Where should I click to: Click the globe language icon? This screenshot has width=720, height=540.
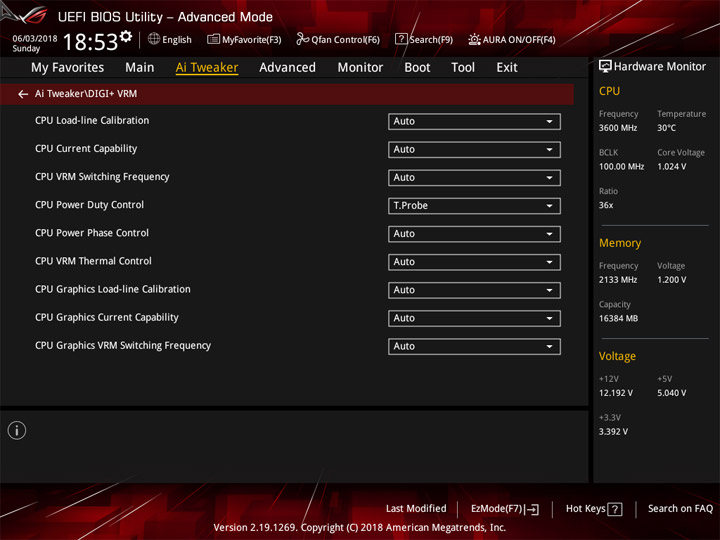[154, 39]
